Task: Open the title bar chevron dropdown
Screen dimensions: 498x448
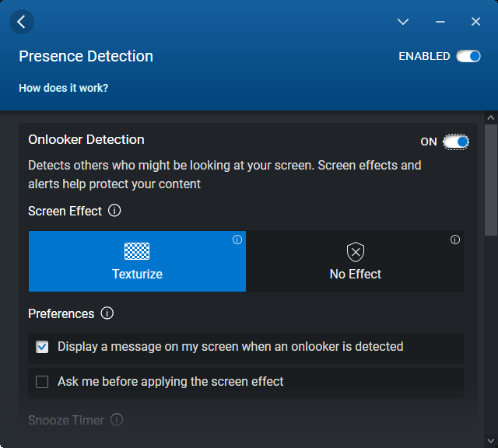Action: (x=403, y=22)
